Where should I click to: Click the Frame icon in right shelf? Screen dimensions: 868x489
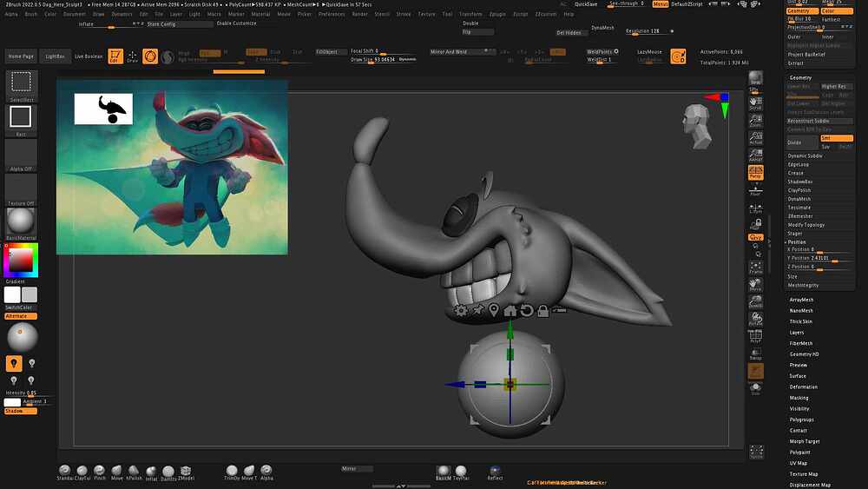point(756,268)
